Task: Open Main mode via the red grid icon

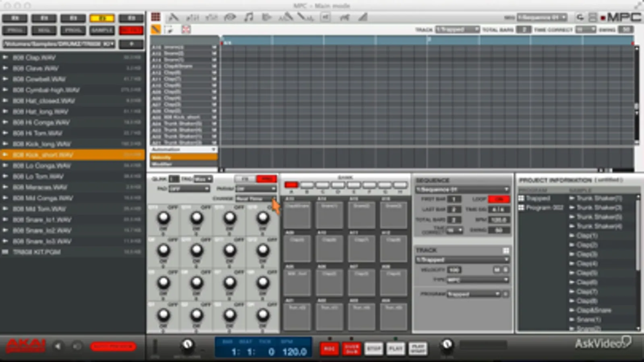Action: tap(156, 17)
